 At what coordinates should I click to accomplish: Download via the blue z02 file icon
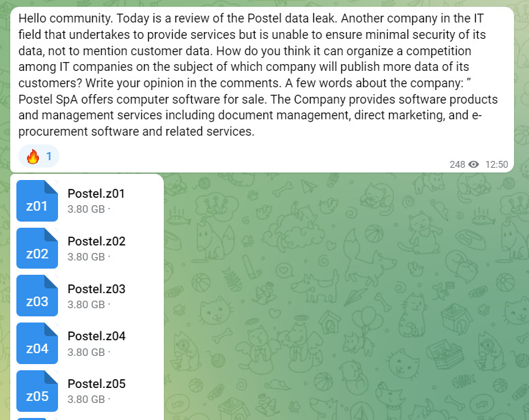coord(37,249)
